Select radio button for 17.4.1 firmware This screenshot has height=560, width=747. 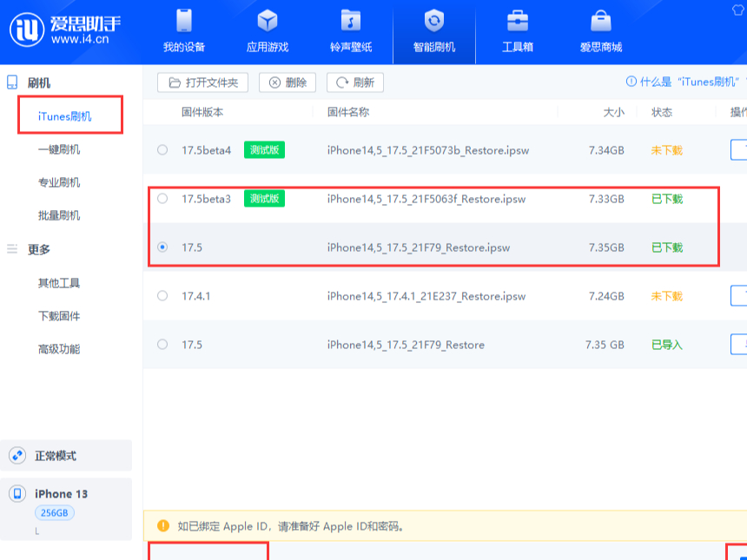(x=162, y=296)
